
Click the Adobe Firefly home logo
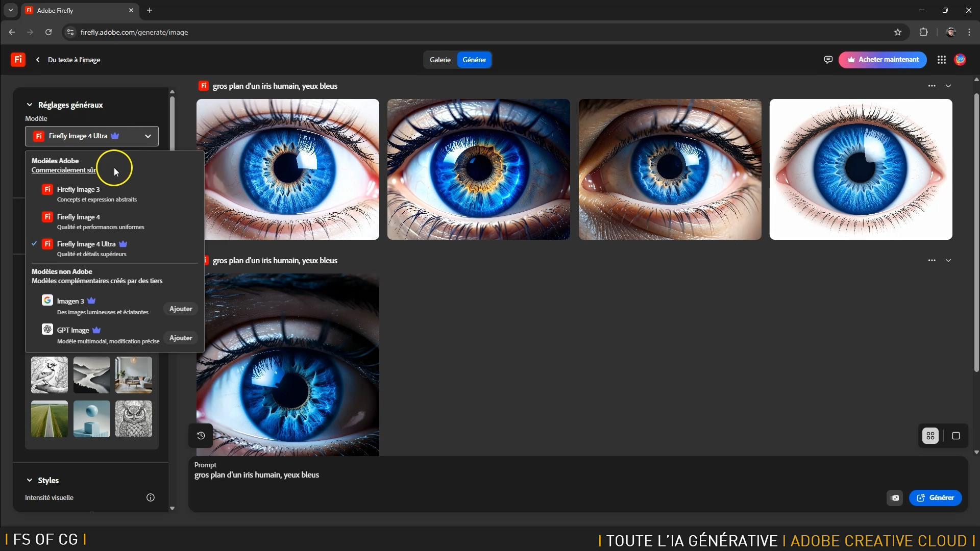point(18,60)
